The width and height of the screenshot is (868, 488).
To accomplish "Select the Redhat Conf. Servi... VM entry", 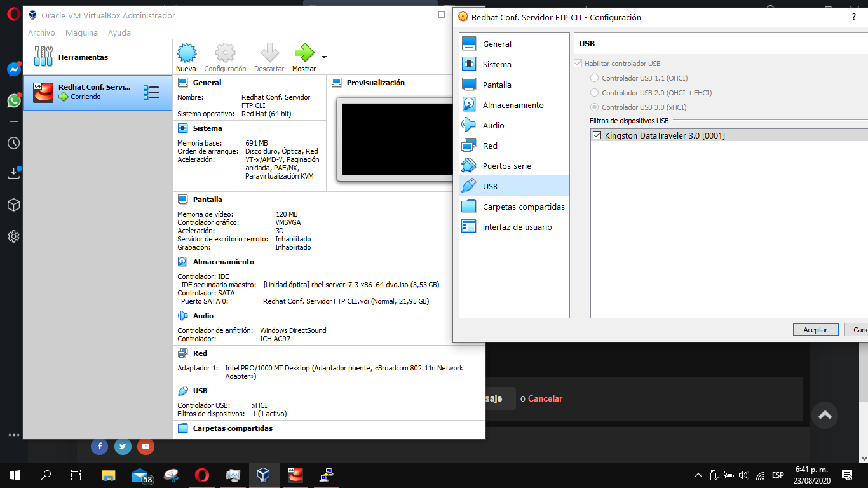I will (x=97, y=92).
